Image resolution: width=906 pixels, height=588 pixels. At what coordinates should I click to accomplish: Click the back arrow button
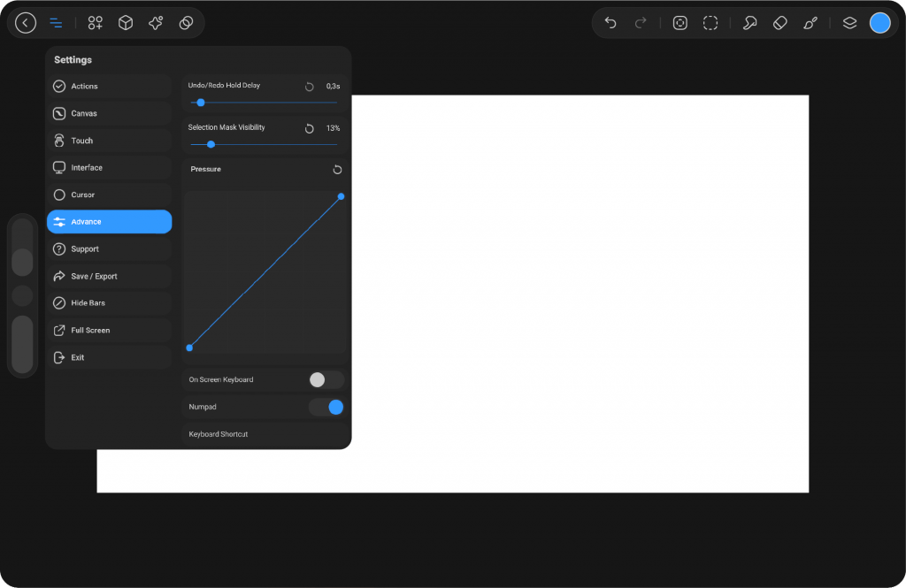[26, 23]
